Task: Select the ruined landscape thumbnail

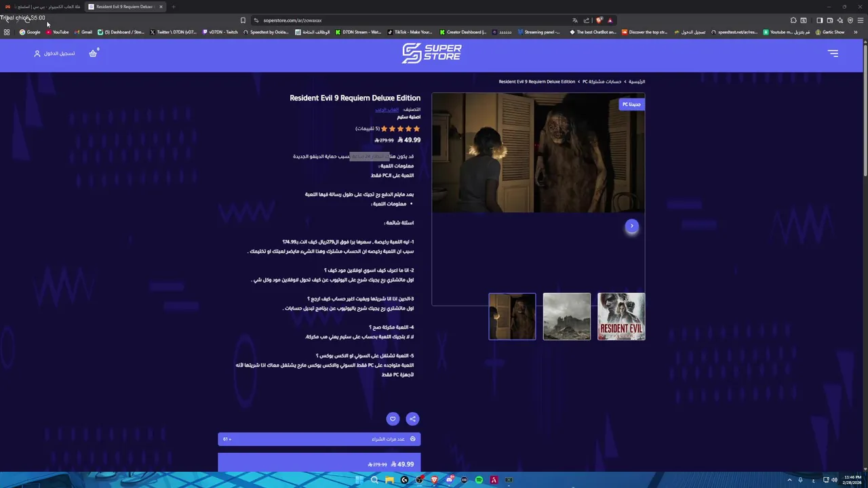Action: (567, 317)
